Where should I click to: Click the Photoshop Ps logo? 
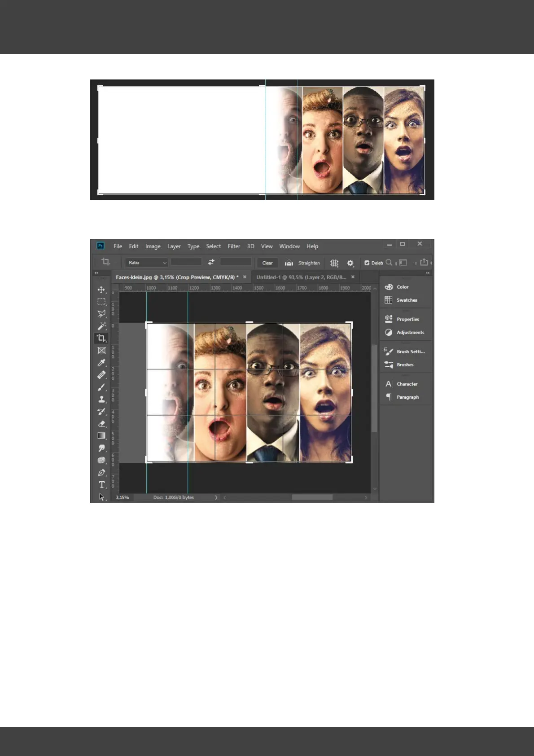tap(101, 246)
